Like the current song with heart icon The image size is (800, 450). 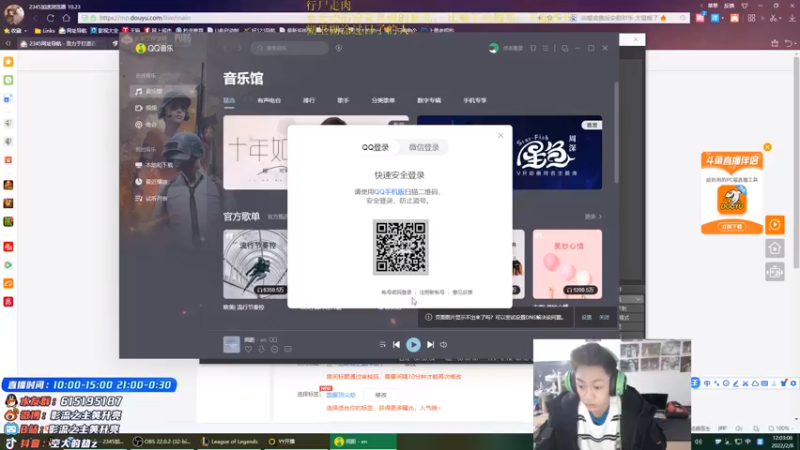[x=248, y=349]
